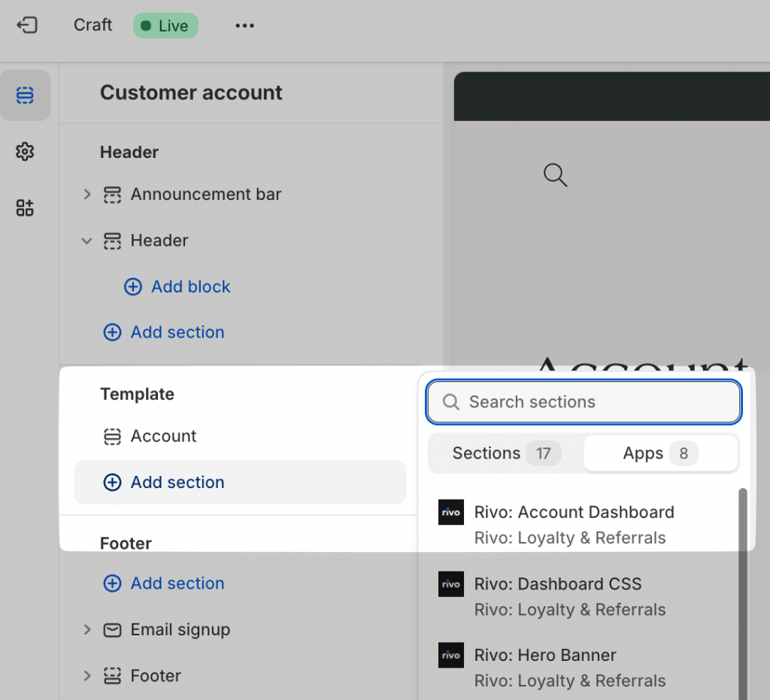
Task: Switch to the Sections tab
Action: (x=506, y=453)
